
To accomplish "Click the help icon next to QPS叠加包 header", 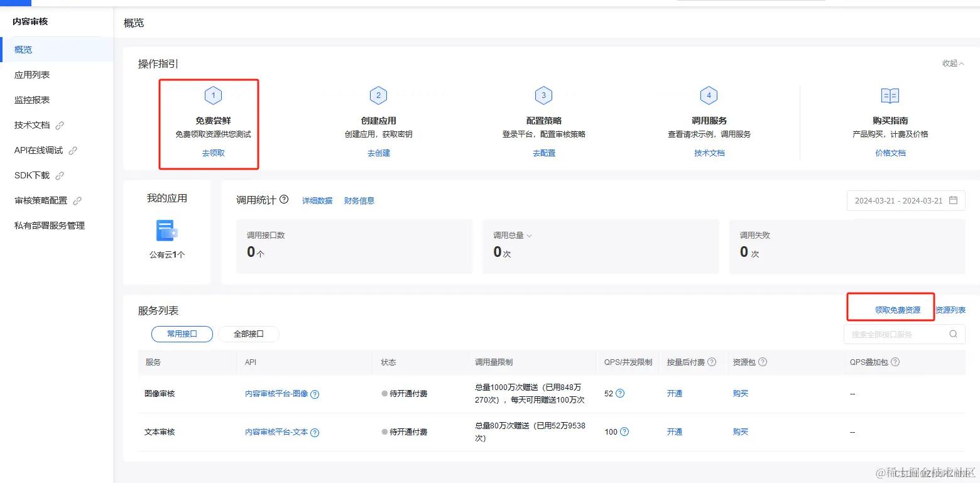I will coord(895,362).
